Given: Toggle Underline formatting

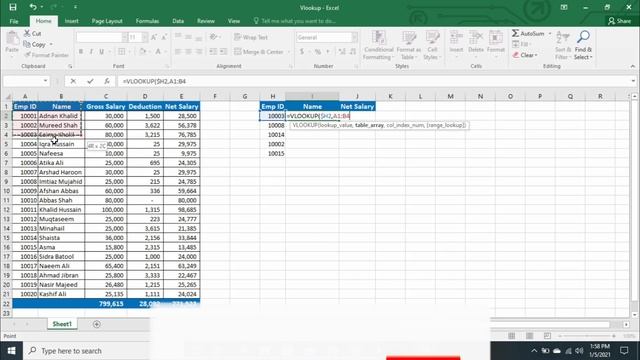Looking at the screenshot, I should [102, 51].
